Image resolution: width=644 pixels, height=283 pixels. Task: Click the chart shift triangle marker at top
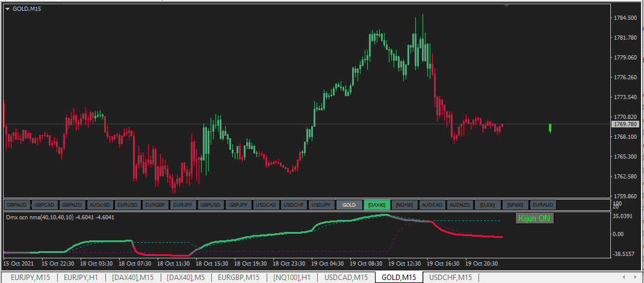pos(507,5)
